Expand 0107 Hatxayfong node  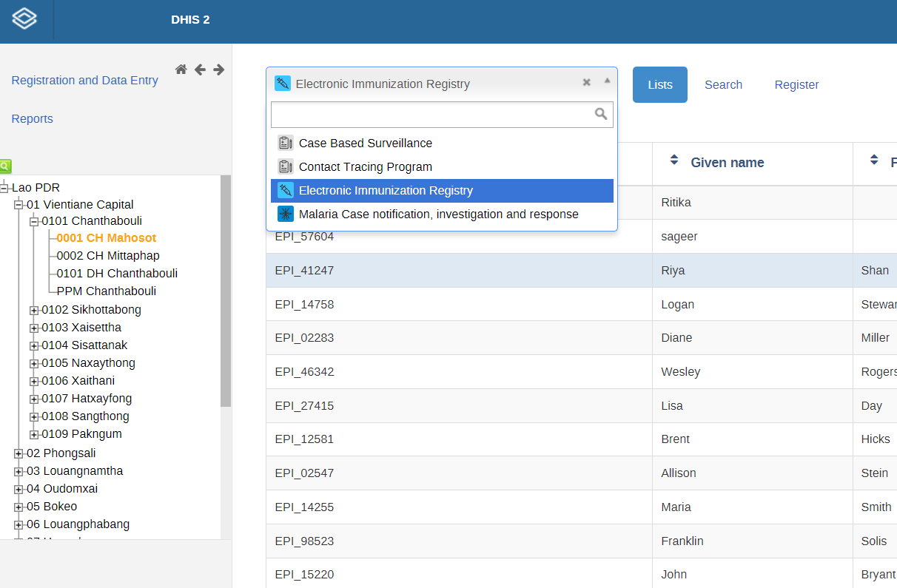click(34, 399)
